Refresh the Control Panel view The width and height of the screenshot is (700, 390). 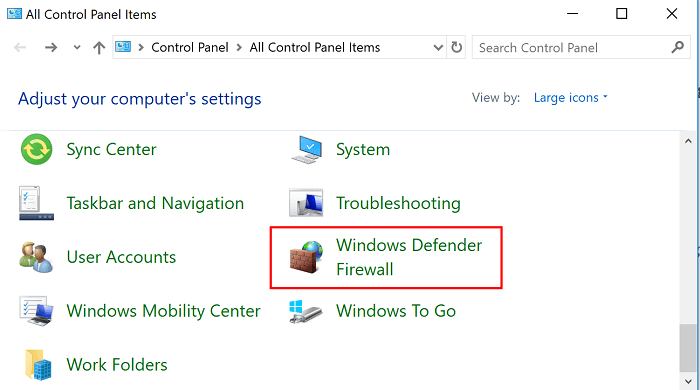point(456,47)
